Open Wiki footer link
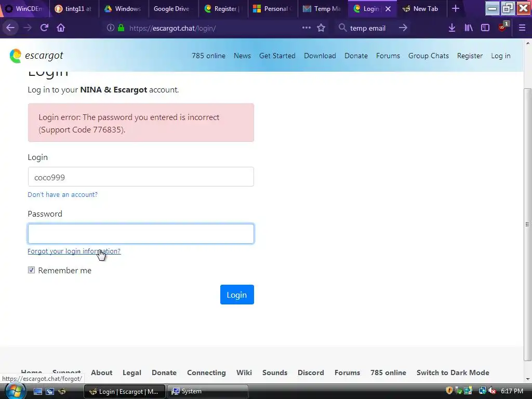Screen dimensions: 532x399 (244, 373)
